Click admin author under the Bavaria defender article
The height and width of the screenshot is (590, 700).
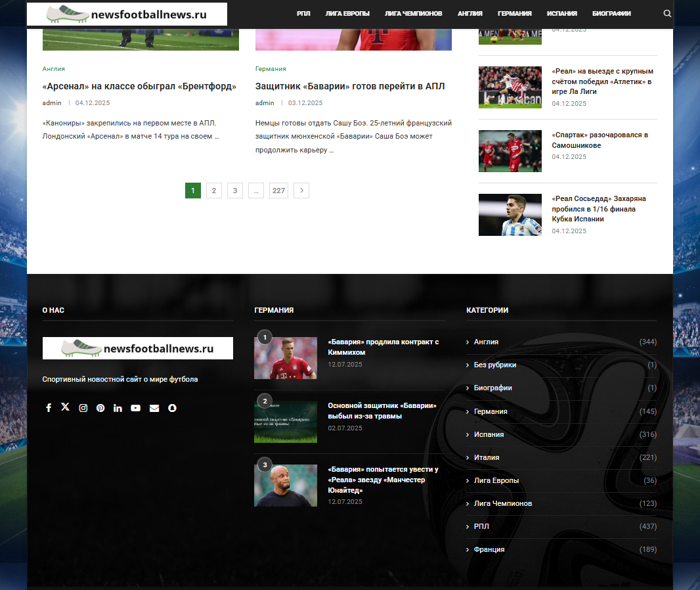265,102
